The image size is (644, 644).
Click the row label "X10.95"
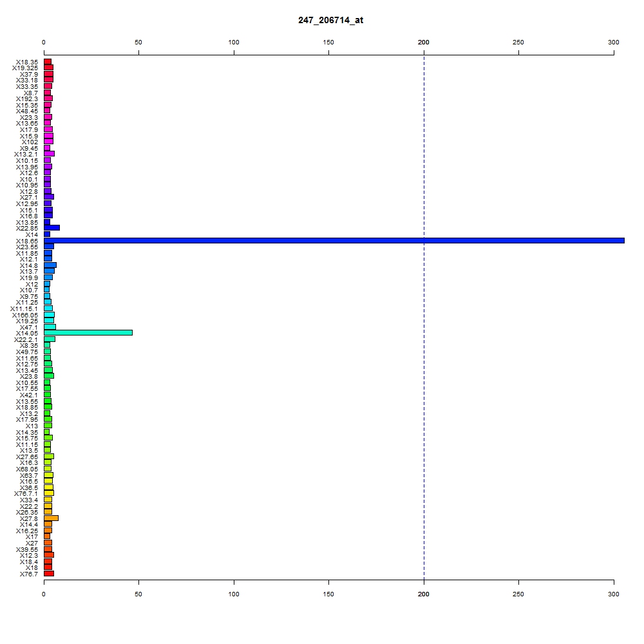pyautogui.click(x=27, y=185)
